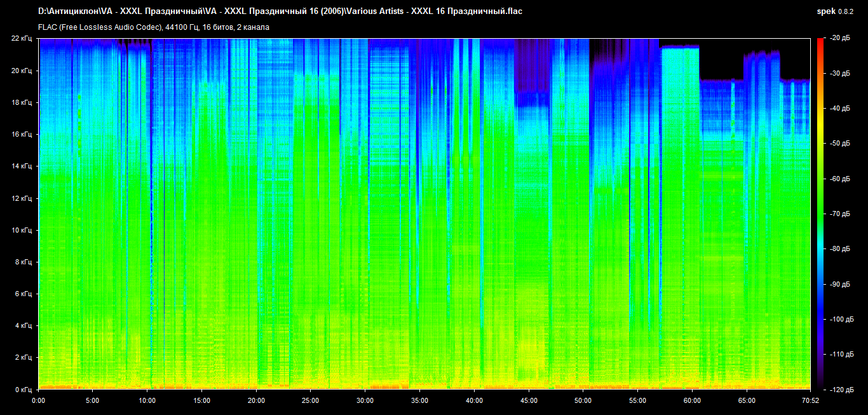This screenshot has height=415, width=868.
Task: Click the 16 кГц frequency label
Action: 22,134
